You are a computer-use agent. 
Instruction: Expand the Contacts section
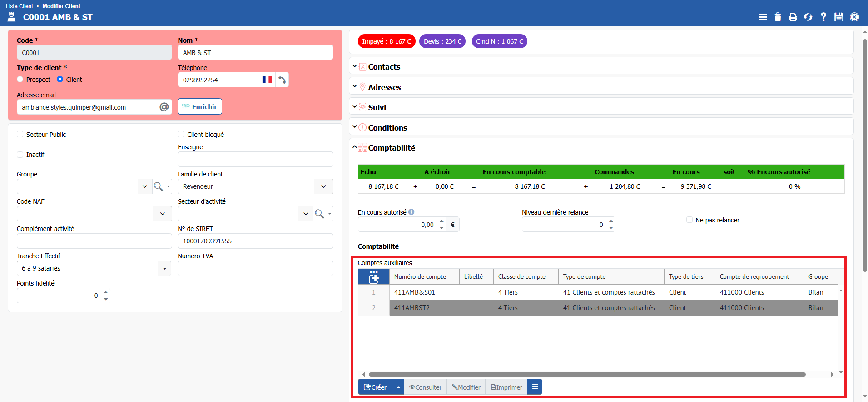coord(384,67)
